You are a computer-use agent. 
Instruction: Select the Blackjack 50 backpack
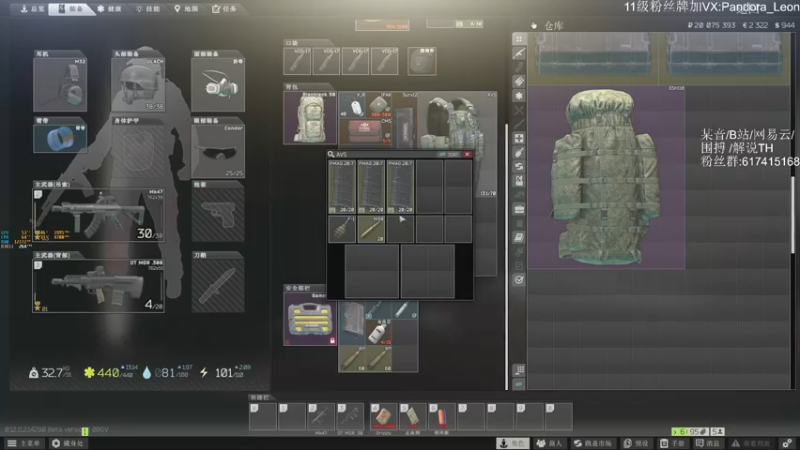coord(310,118)
